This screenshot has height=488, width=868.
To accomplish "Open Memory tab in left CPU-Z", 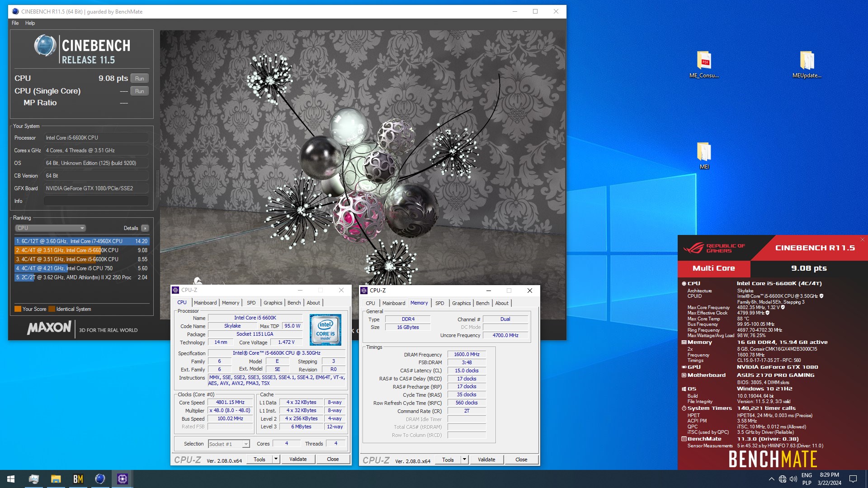I will click(x=231, y=303).
